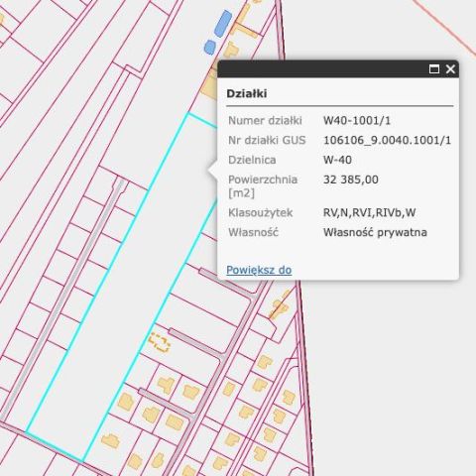Click the long gray road left of the cyan parcel
The width and height of the screenshot is (476, 476).
tap(62, 297)
